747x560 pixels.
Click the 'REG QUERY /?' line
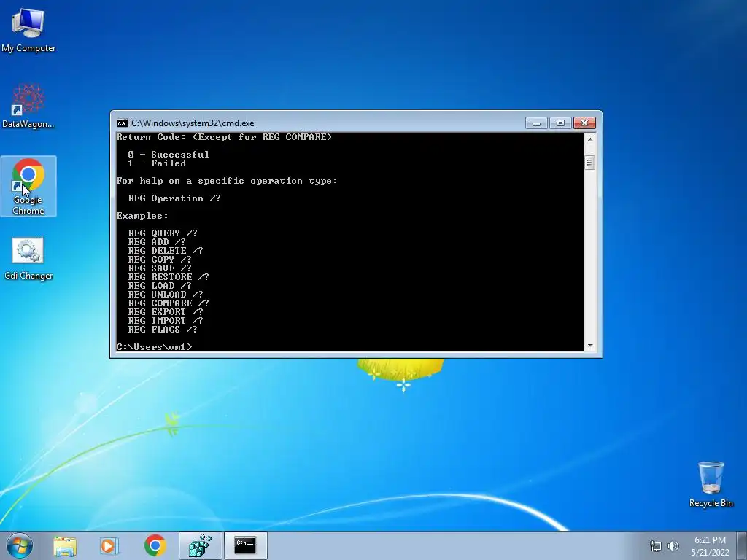pyautogui.click(x=163, y=233)
